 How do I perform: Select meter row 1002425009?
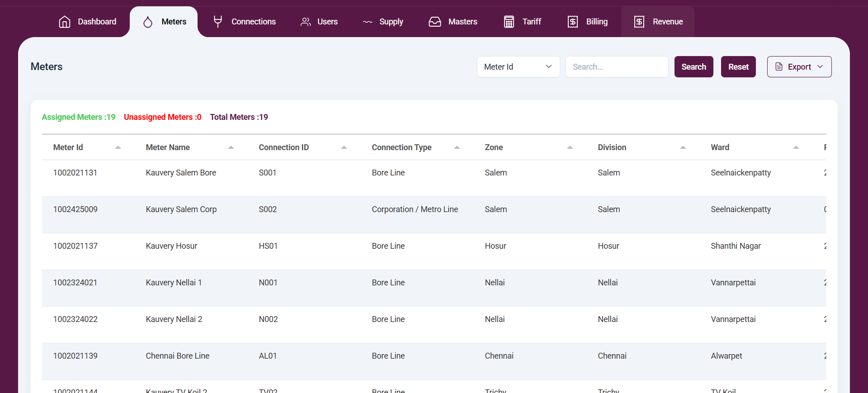point(75,209)
